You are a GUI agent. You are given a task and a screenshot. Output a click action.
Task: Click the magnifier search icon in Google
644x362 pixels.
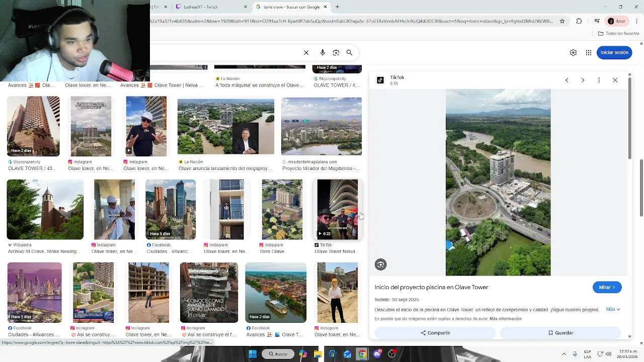click(349, 52)
